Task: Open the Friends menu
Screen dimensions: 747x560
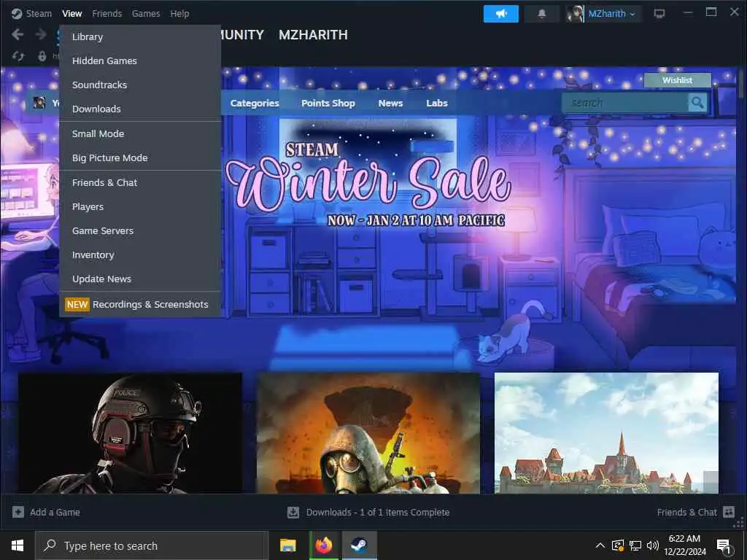Action: [x=107, y=13]
